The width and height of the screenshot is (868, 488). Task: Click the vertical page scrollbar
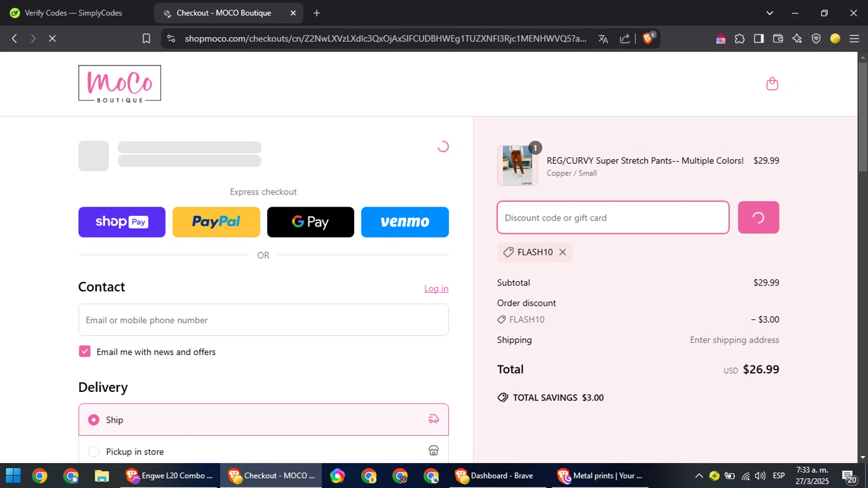pyautogui.click(x=863, y=116)
